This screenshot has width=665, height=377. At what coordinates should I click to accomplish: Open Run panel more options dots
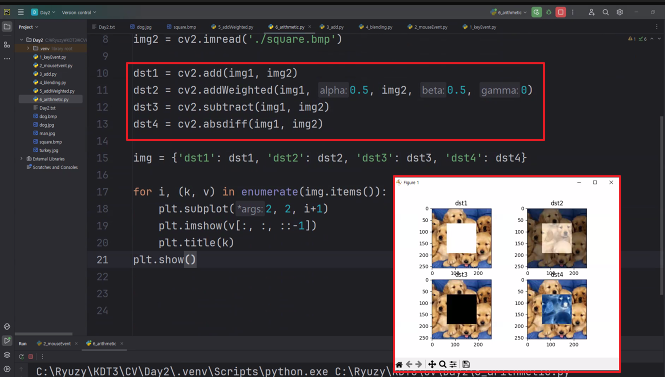[42, 357]
